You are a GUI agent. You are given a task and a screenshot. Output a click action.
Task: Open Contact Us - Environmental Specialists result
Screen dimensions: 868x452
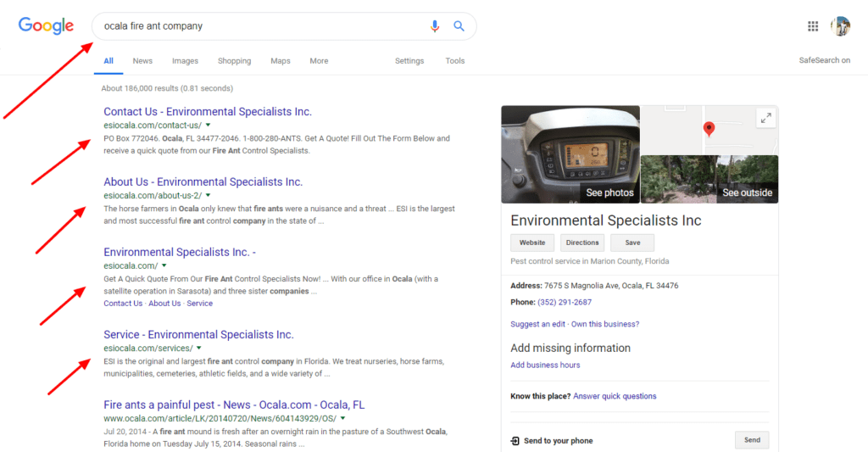[x=208, y=111]
